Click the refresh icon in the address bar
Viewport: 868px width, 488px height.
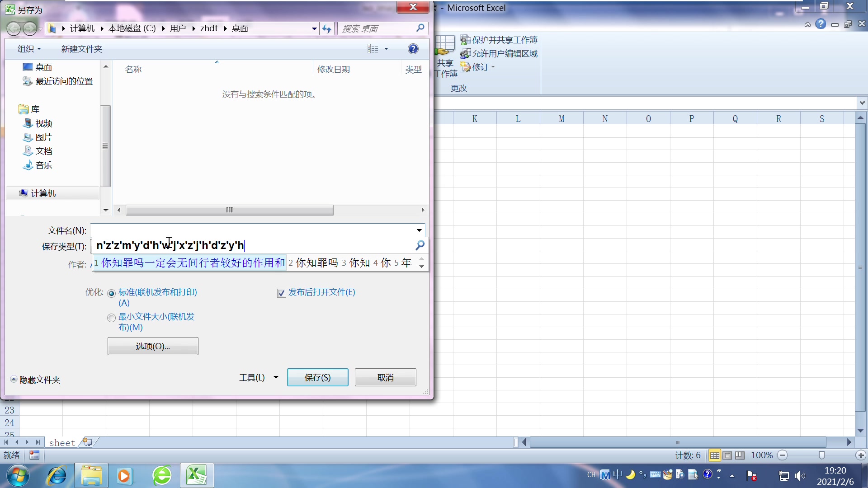326,28
